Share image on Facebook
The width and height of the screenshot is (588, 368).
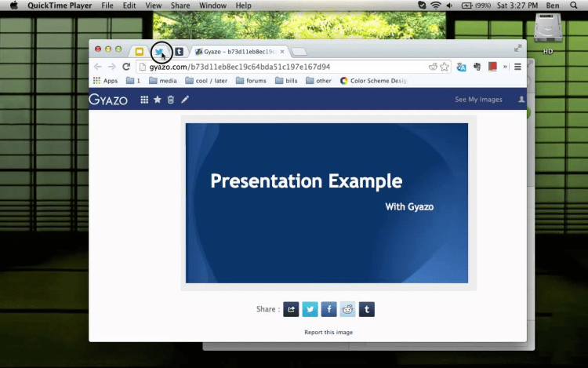click(328, 309)
